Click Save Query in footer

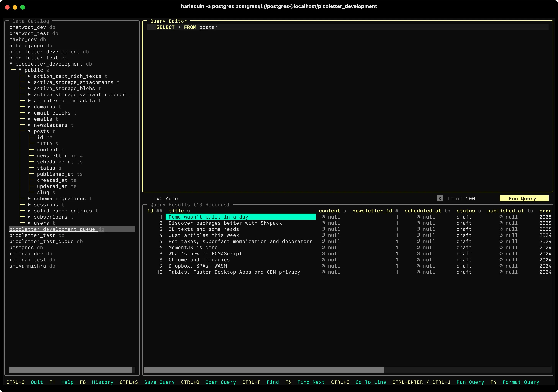click(x=159, y=382)
